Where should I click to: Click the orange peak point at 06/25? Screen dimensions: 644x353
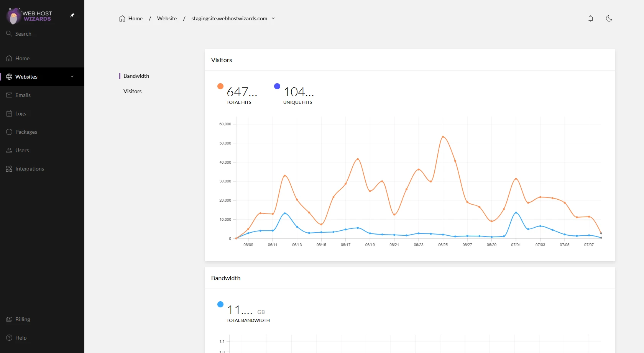click(443, 137)
